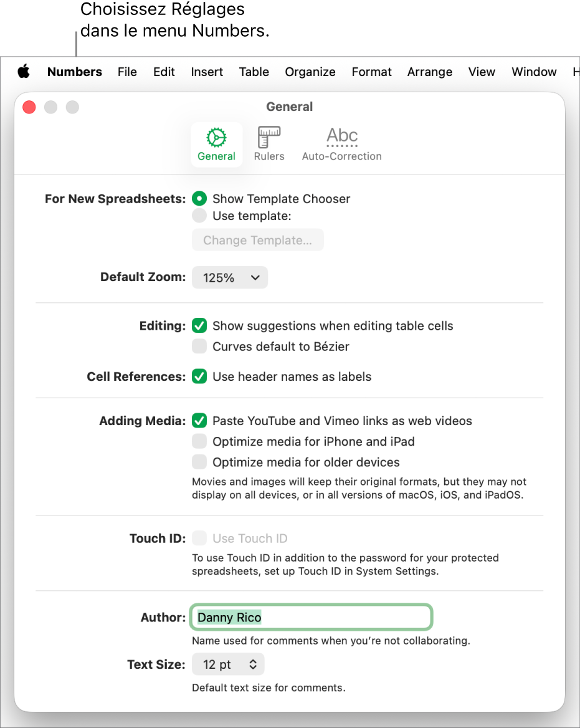Enable Optimize media for older devices
The image size is (580, 728).
click(199, 462)
